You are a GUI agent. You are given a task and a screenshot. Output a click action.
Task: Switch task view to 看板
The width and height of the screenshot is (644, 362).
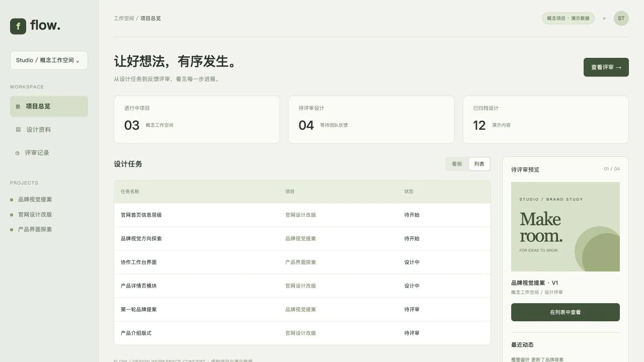[457, 164]
